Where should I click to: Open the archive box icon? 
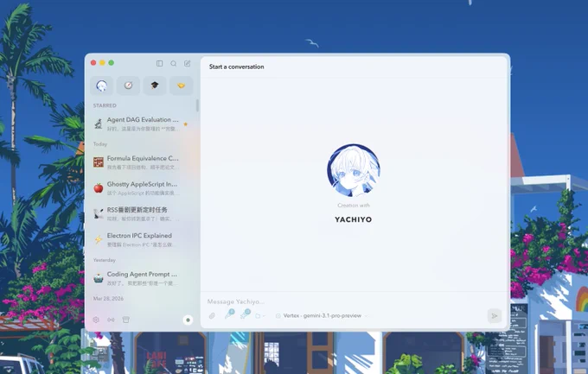tap(126, 320)
